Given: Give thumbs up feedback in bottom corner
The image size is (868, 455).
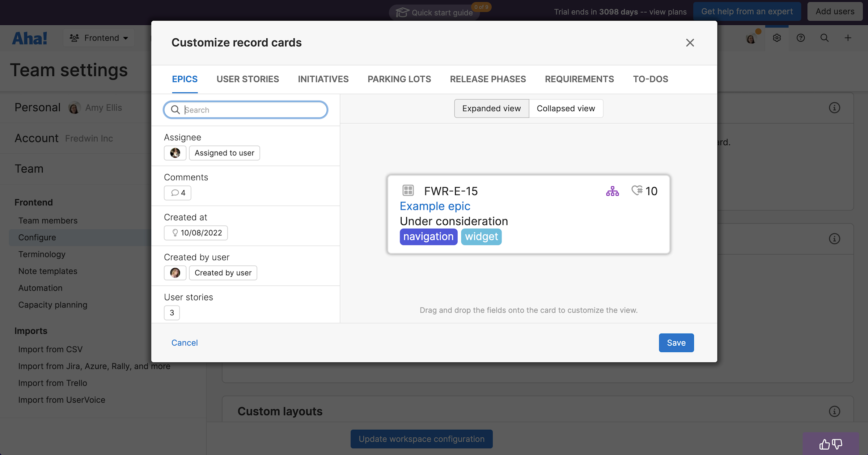Looking at the screenshot, I should click(x=825, y=444).
